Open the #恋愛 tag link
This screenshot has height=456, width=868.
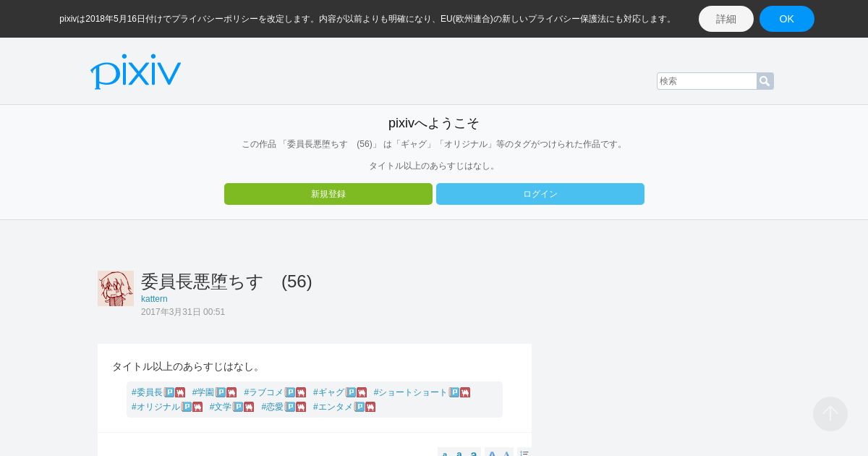(x=273, y=407)
